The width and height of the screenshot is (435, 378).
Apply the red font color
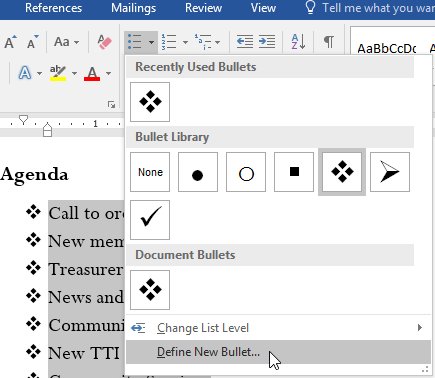[x=92, y=73]
